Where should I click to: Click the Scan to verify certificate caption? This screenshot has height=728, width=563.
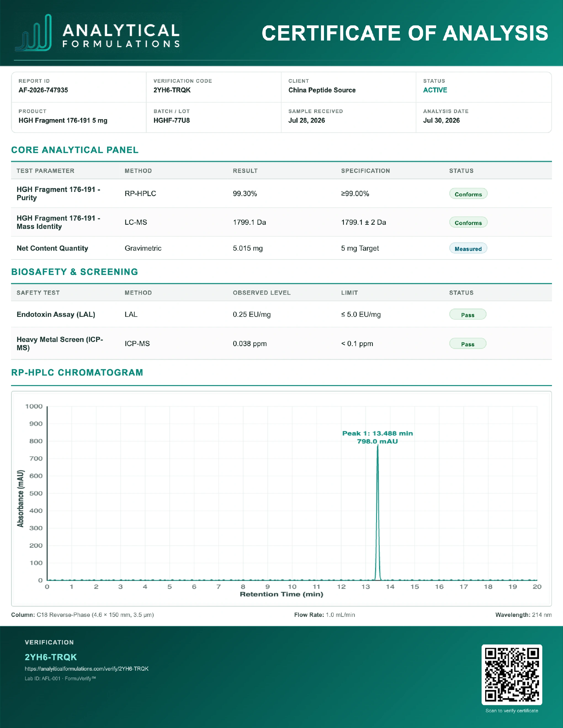click(512, 711)
